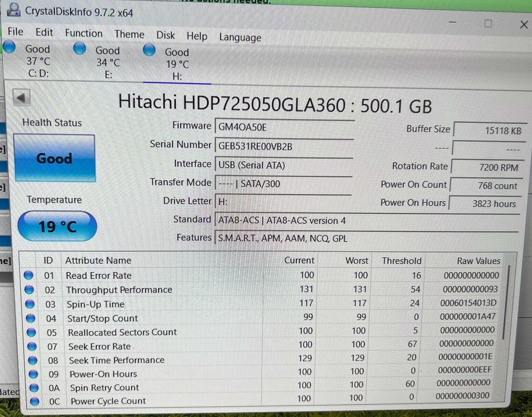Click the 19 °C temperature button
The image size is (532, 417).
click(x=57, y=226)
